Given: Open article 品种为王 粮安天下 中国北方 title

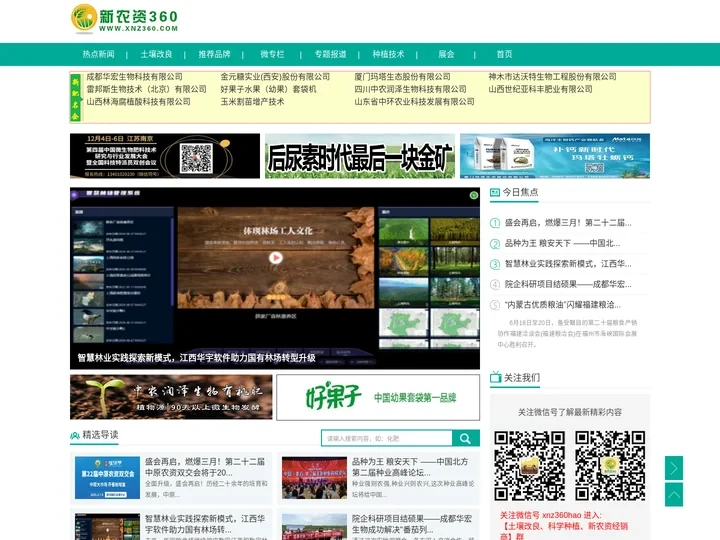Looking at the screenshot, I should 410,467.
